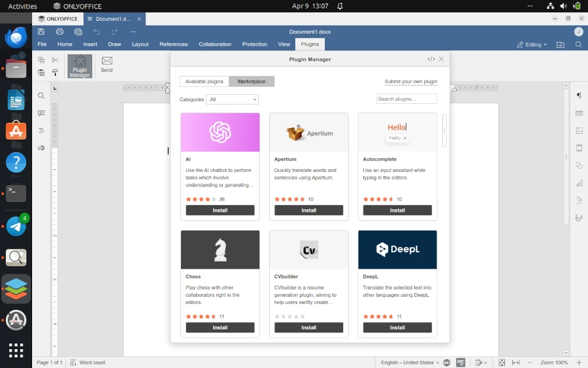Expand the Categories dropdown
588x368 pixels.
(233, 99)
